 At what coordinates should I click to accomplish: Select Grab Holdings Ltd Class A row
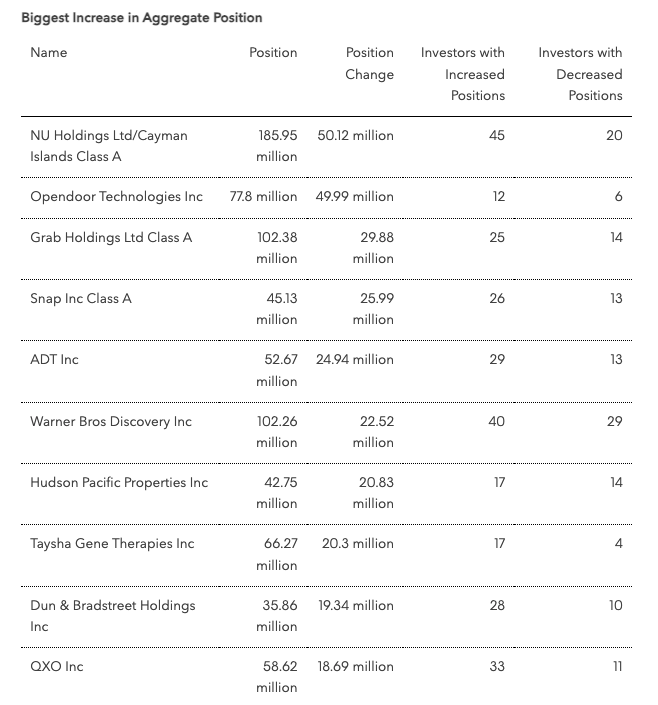[326, 249]
